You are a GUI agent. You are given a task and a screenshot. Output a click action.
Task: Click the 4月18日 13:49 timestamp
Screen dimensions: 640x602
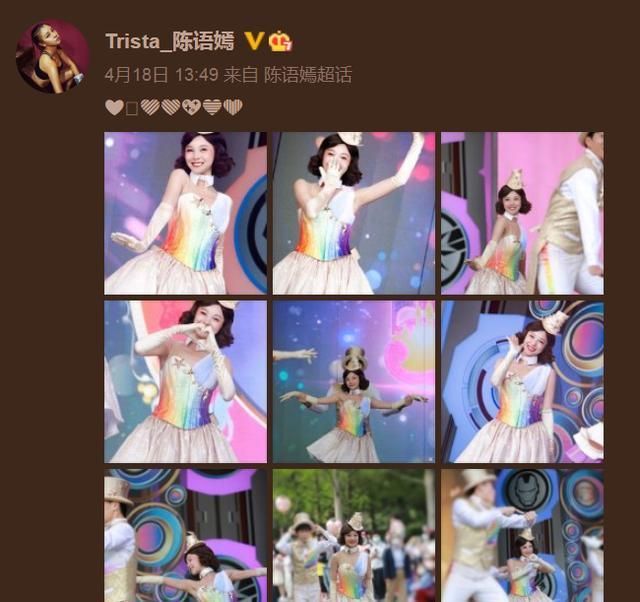(161, 75)
